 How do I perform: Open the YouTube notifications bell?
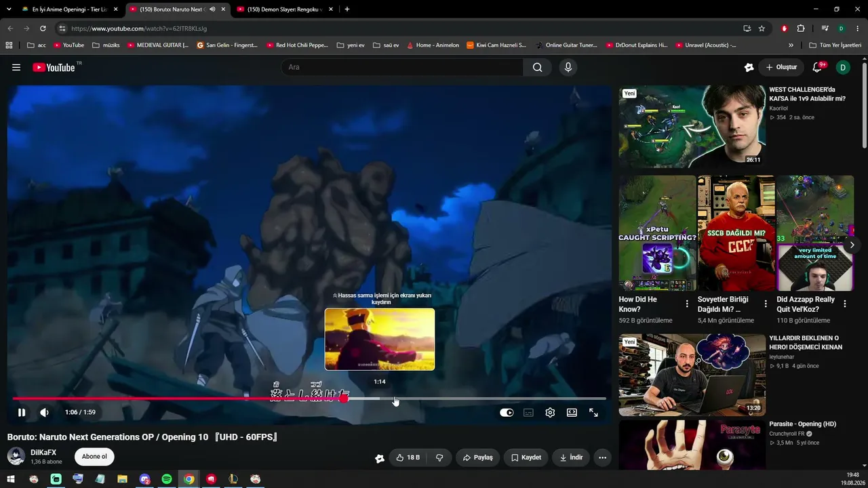817,67
